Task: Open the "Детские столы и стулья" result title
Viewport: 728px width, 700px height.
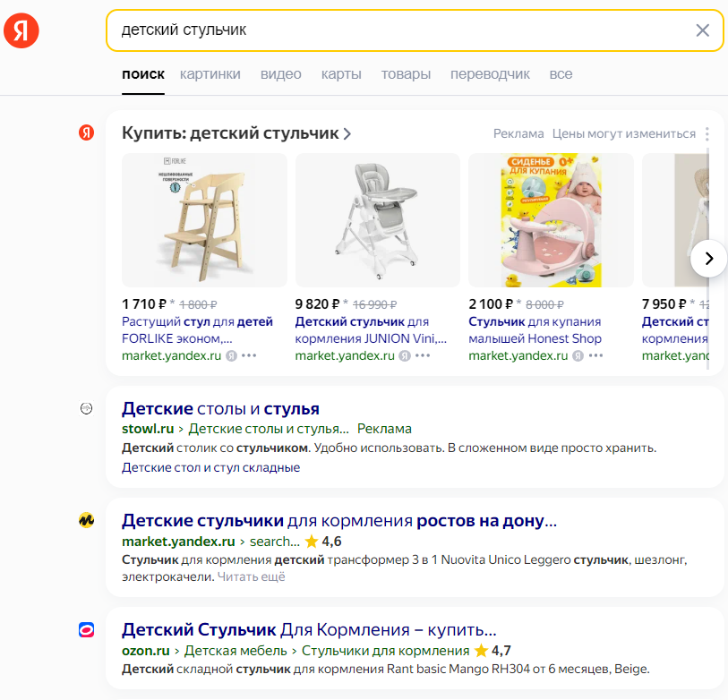Action: click(x=220, y=408)
